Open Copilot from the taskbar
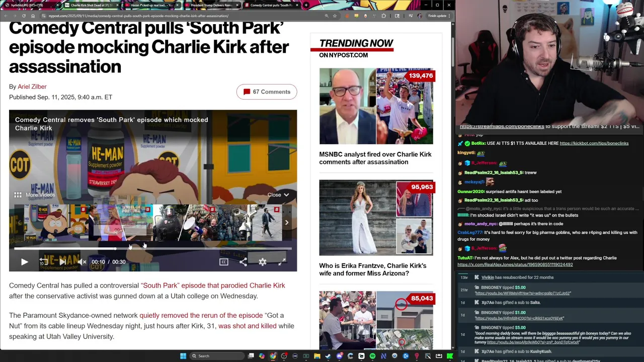Viewport: 644px width, 362px height. [262, 356]
